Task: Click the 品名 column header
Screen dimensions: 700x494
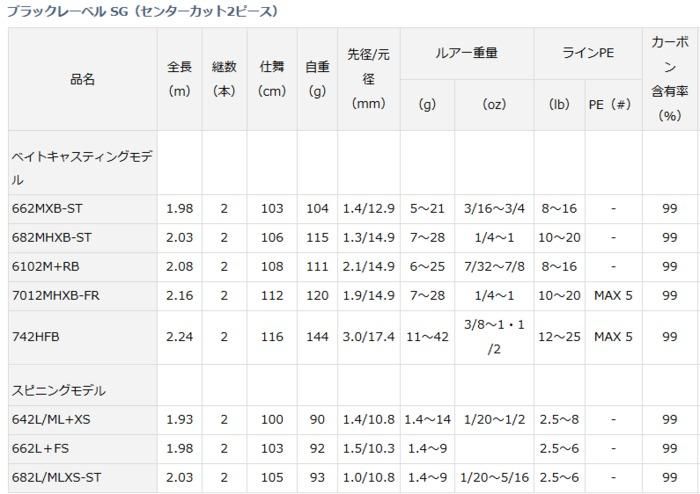Action: (x=82, y=79)
